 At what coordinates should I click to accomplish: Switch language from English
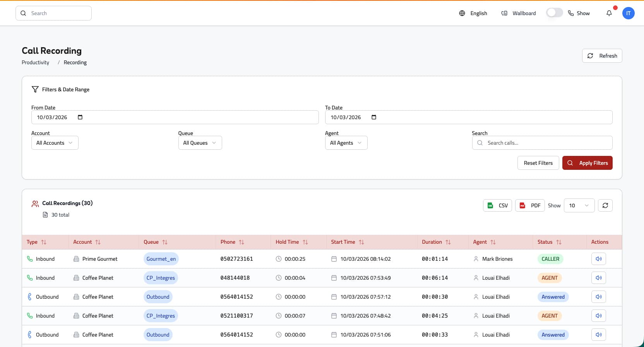click(473, 13)
